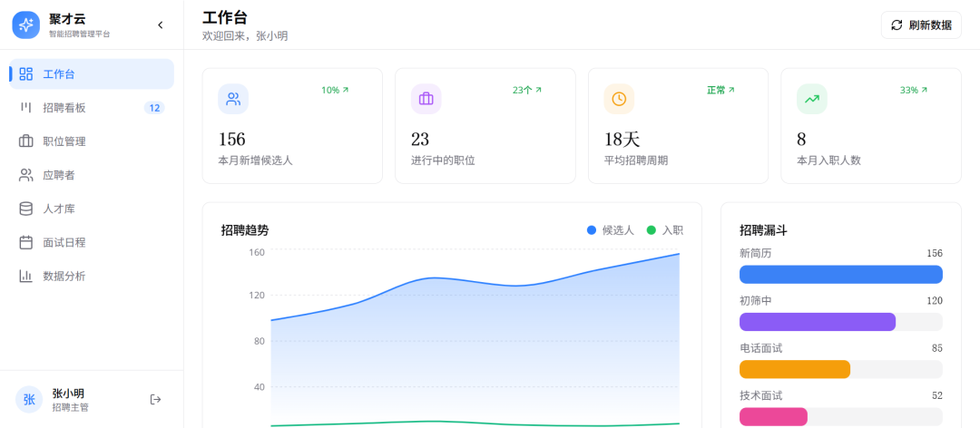
Task: Click the blue candidate trend line in chart
Action: pos(475,282)
